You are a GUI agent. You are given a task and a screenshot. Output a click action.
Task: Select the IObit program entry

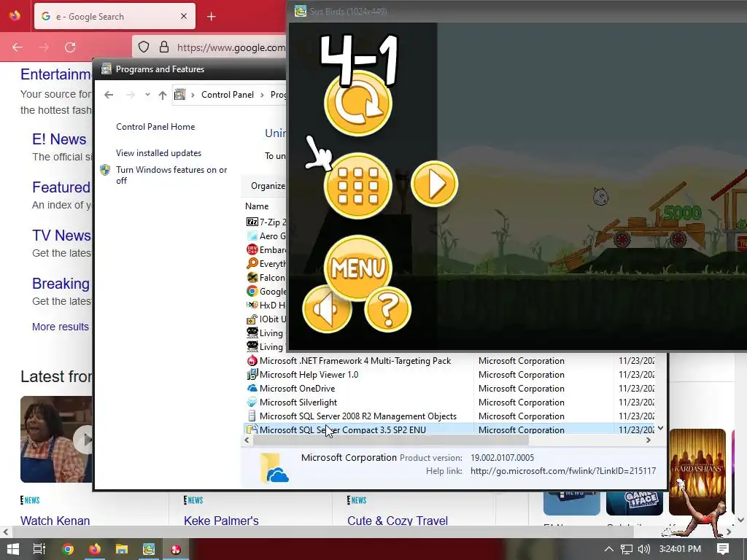pos(266,319)
